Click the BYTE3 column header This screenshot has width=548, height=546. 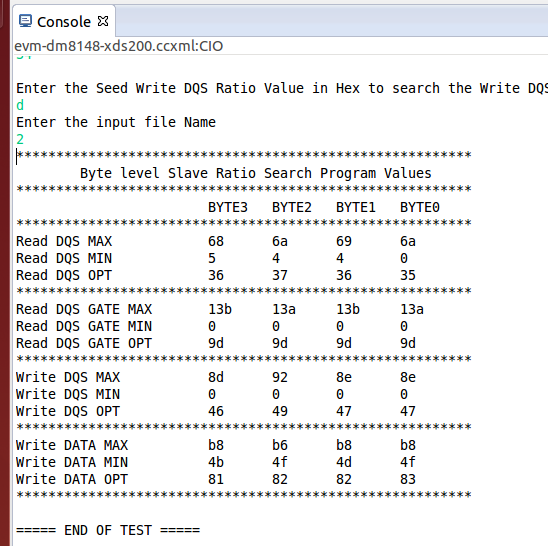tap(228, 207)
